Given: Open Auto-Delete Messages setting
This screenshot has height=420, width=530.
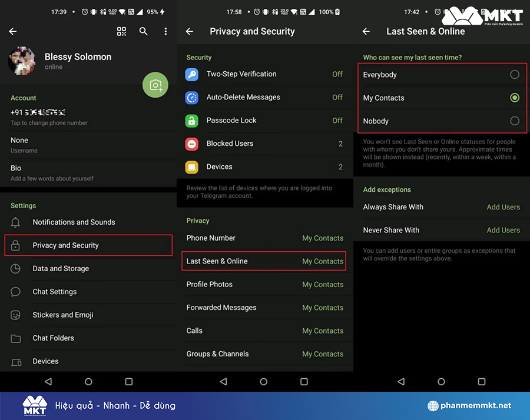Looking at the screenshot, I should point(264,98).
